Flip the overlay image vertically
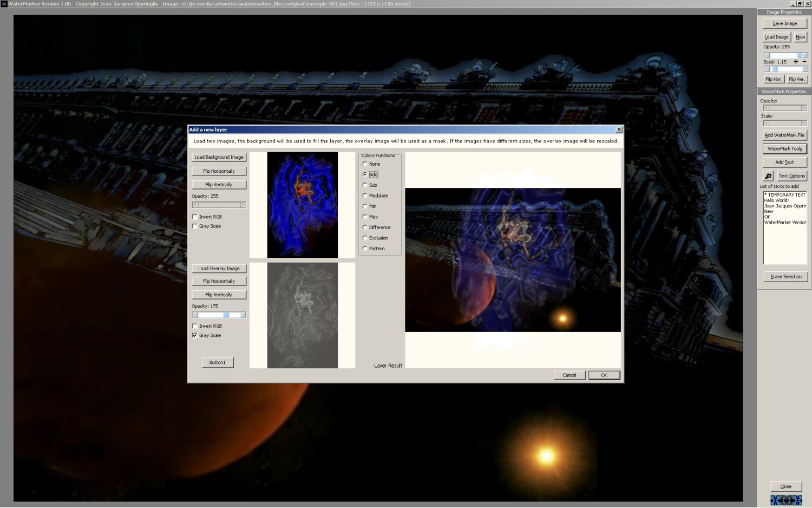Screen dimensions: 812x508 (x=219, y=295)
